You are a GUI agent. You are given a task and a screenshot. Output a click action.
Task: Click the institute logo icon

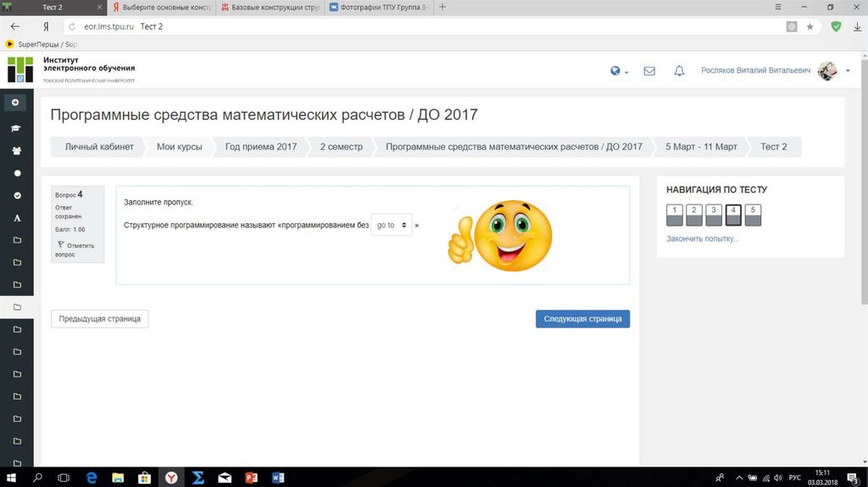[x=20, y=70]
